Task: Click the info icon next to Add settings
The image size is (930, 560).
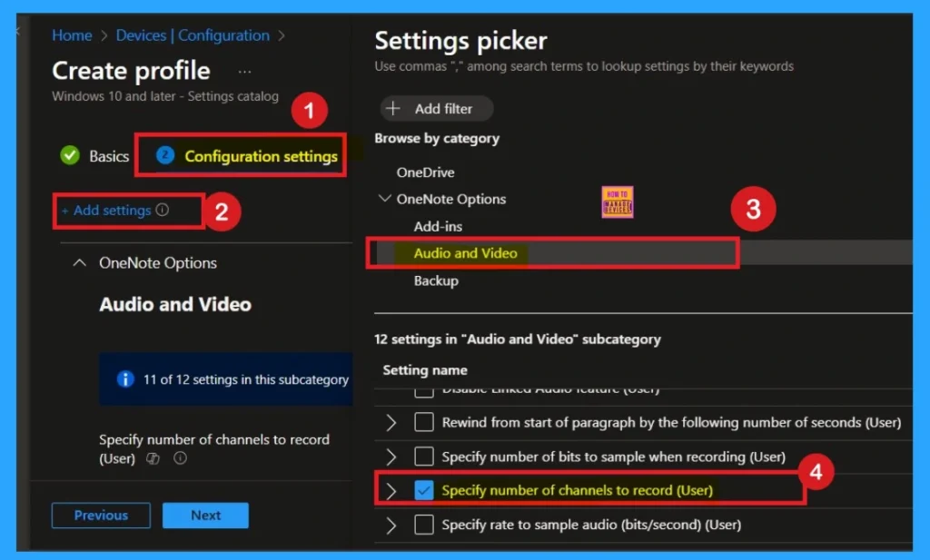Action: tap(162, 210)
